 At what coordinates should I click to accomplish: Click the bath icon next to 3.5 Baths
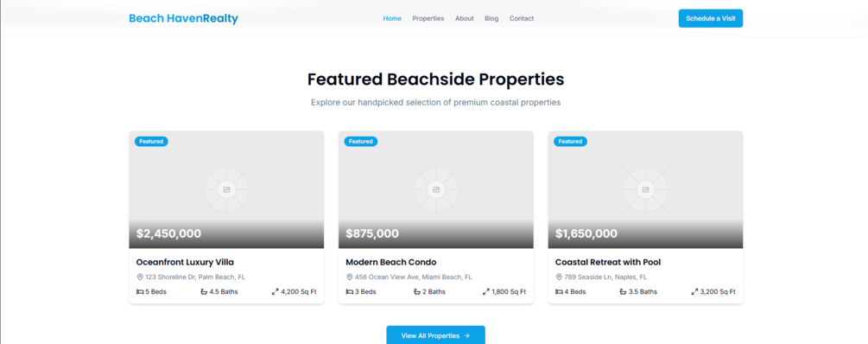(x=623, y=291)
